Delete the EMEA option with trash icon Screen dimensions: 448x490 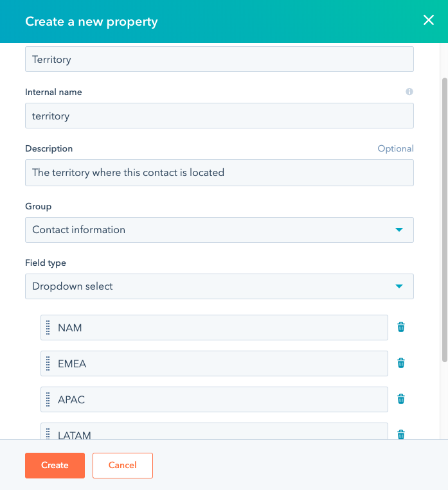point(401,363)
